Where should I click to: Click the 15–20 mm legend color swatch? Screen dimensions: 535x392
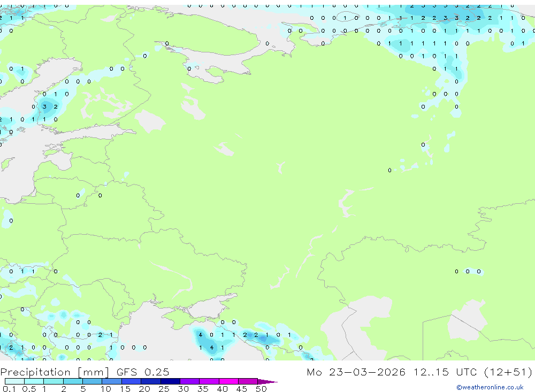point(132,381)
